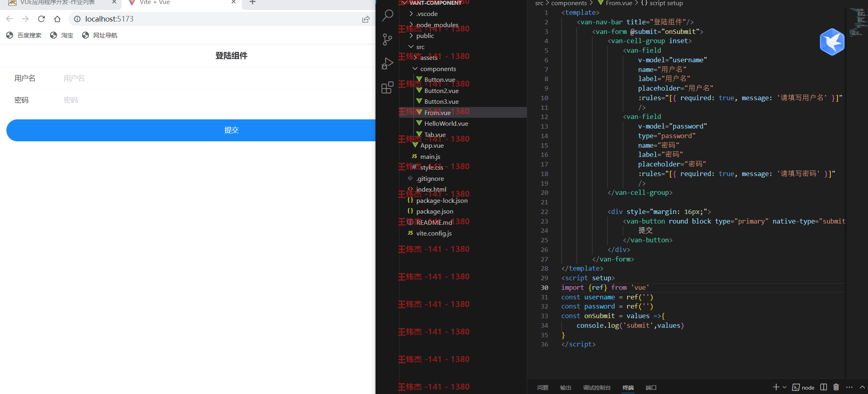Screen dimensions: 868x394
Task: Click the components breadcrumb segment
Action: [569, 3]
